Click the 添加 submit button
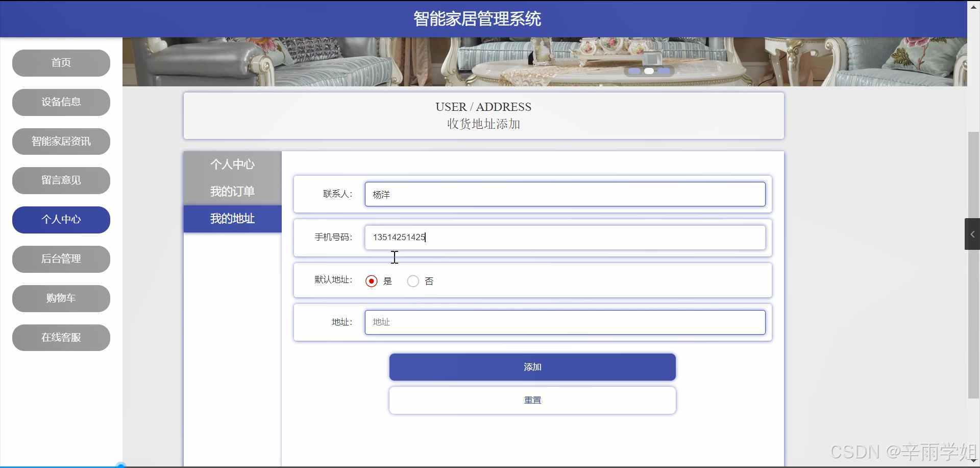Screen dimensions: 980x468 [532, 367]
